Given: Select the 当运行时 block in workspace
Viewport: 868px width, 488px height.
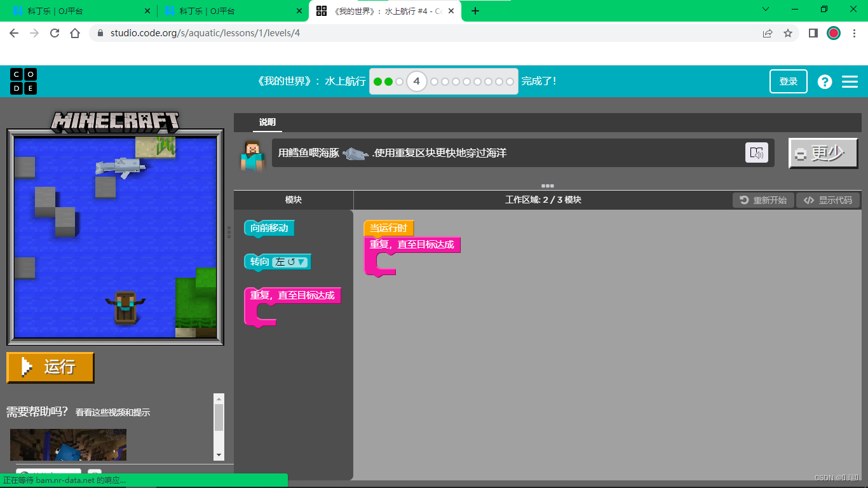Looking at the screenshot, I should (x=389, y=228).
